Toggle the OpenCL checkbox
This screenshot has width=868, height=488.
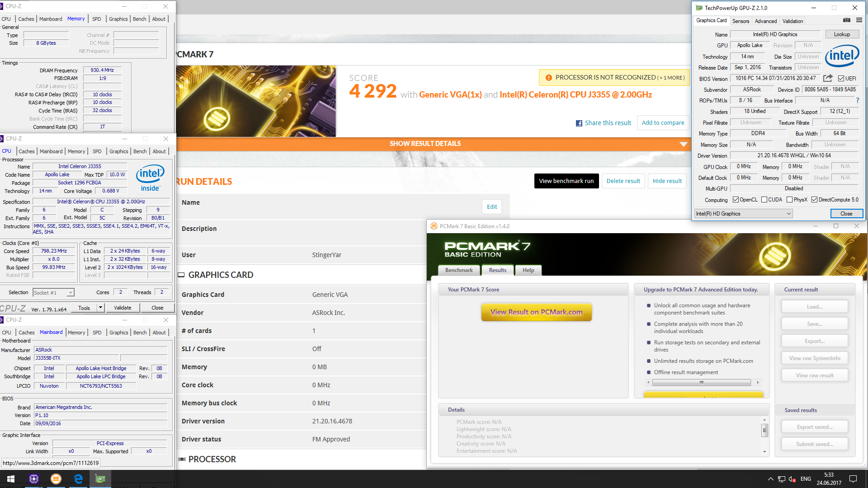coord(736,200)
